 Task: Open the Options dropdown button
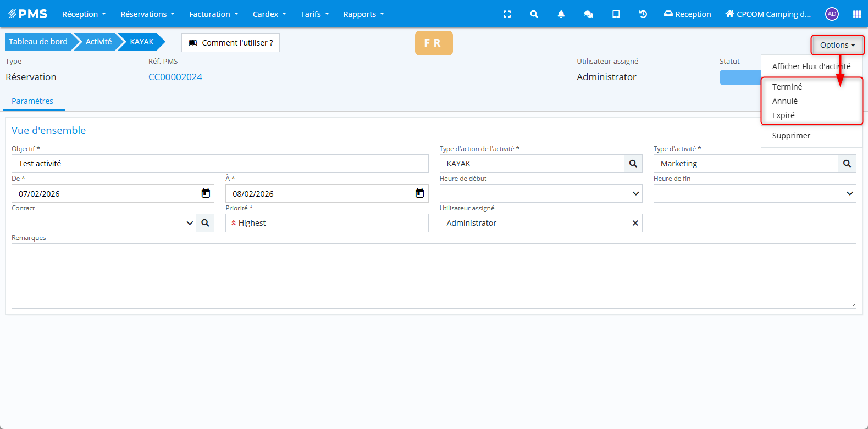tap(837, 45)
